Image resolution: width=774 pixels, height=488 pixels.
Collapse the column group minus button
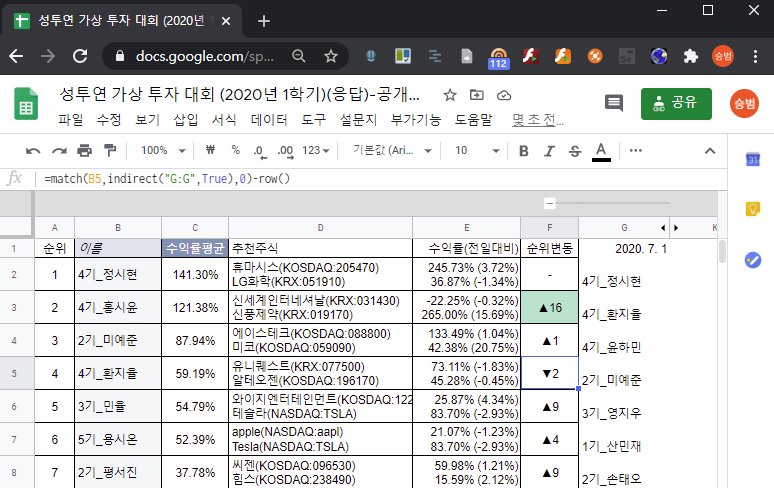tap(549, 203)
